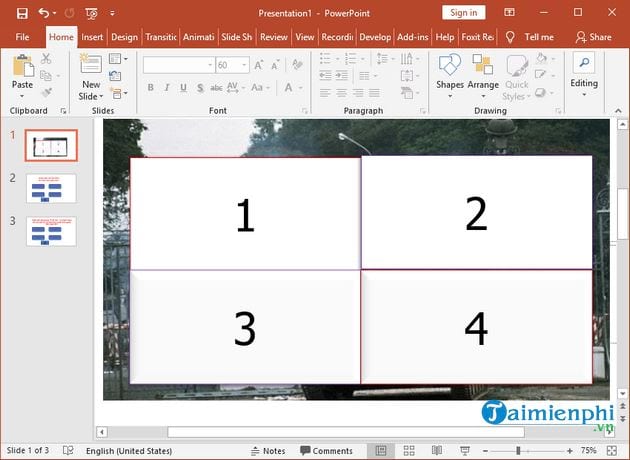Toggle Align Right paragraph alignment
Image resolution: width=630 pixels, height=460 pixels.
point(358,93)
